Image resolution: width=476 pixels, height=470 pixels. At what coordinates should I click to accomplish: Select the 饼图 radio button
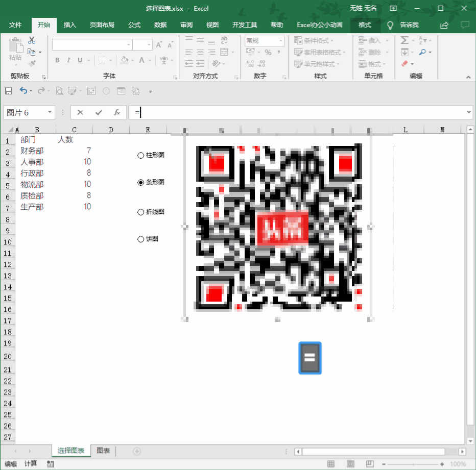pos(140,239)
